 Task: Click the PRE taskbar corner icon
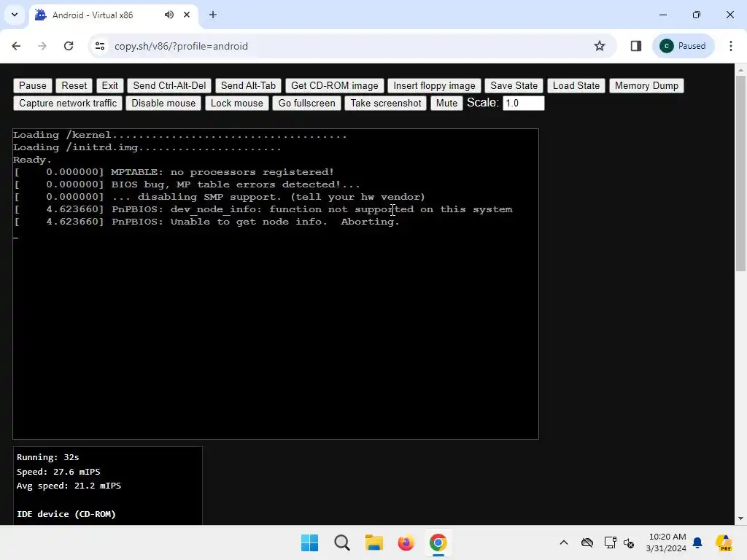(724, 542)
